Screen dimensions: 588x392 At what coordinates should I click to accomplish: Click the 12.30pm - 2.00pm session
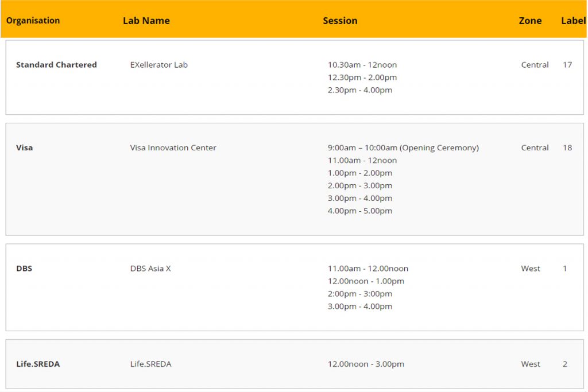pyautogui.click(x=362, y=77)
